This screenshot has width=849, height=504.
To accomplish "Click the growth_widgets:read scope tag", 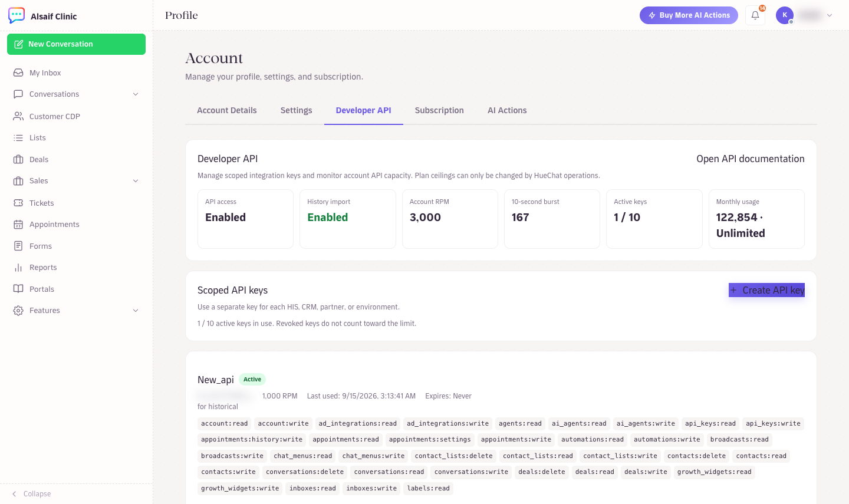I will [x=714, y=472].
